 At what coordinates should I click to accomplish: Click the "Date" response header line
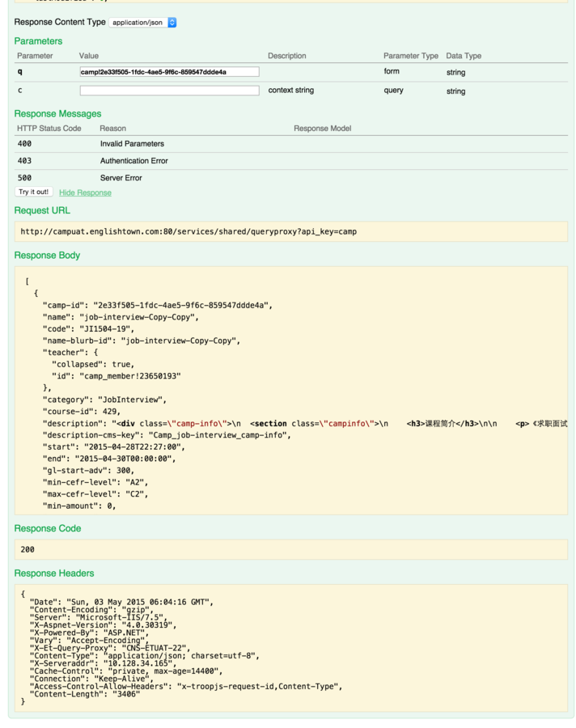point(121,602)
